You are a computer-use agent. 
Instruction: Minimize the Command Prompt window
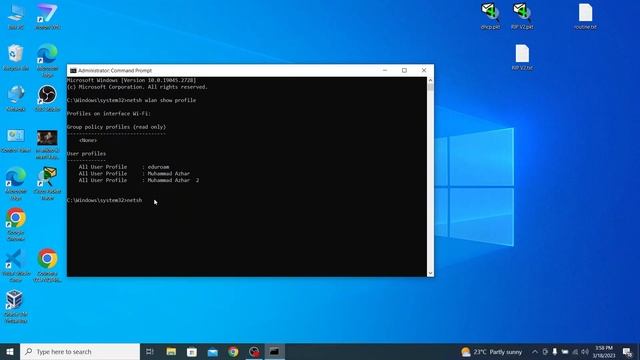[x=384, y=70]
